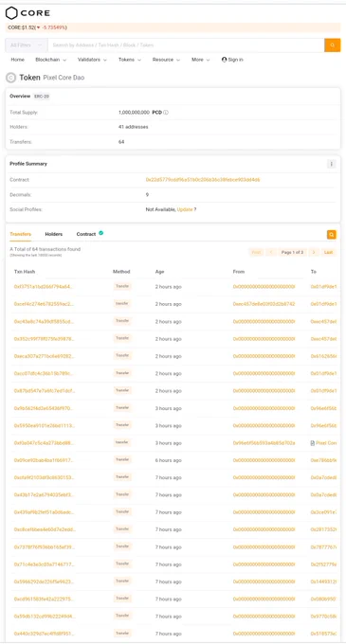Click the To address 0x7877767 link
346x644 pixels.
click(x=323, y=547)
